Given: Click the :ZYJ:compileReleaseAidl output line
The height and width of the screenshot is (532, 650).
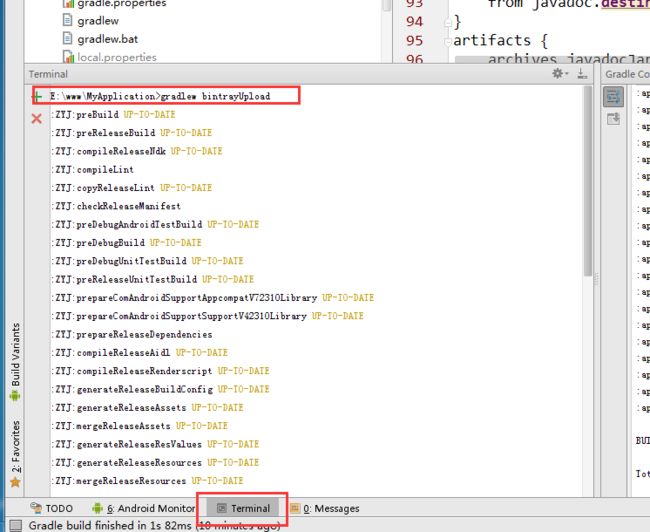Looking at the screenshot, I should (x=139, y=352).
